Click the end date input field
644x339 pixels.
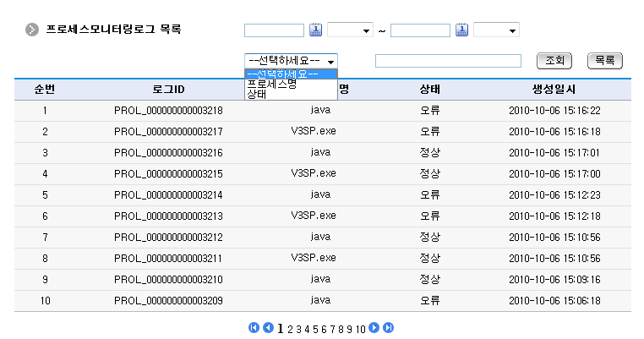click(x=420, y=30)
